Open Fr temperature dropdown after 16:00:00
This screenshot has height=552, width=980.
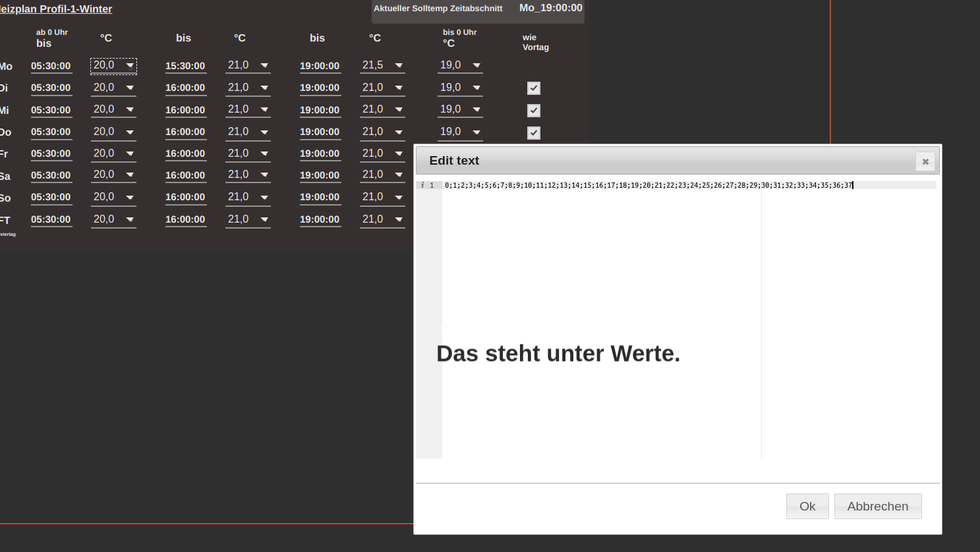click(248, 153)
